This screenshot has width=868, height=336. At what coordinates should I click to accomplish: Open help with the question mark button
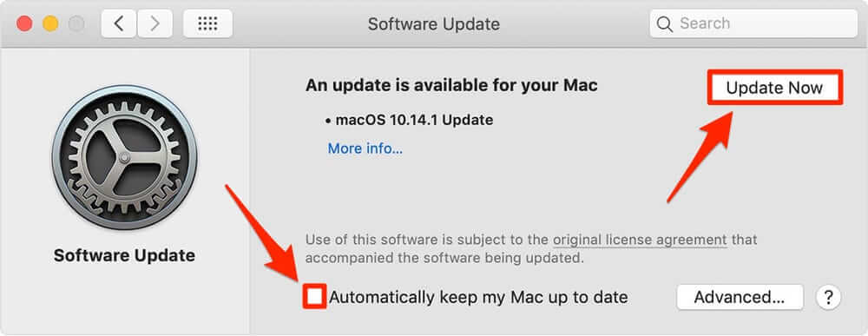point(828,297)
